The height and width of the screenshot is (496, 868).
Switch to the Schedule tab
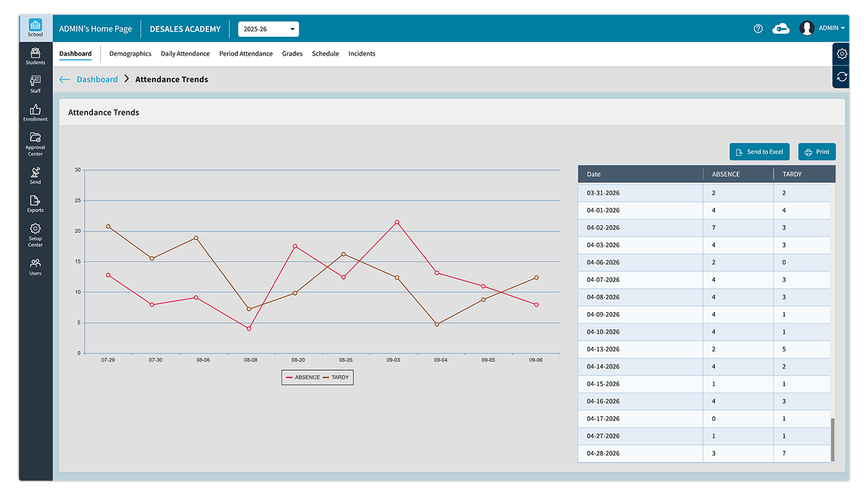(325, 54)
